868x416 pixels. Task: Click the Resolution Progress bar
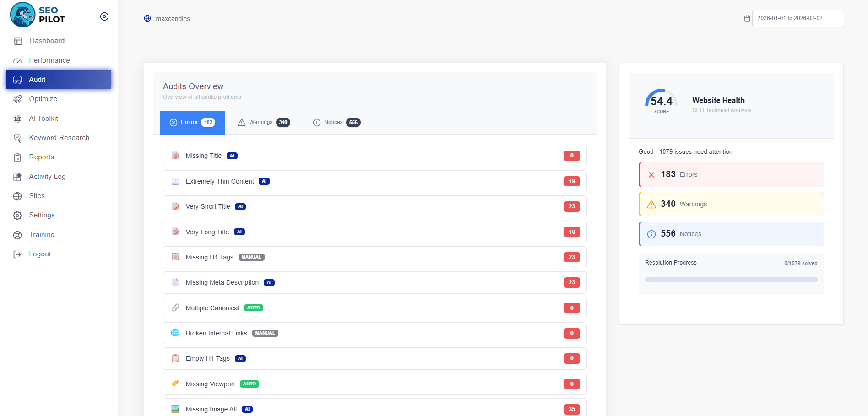tap(731, 279)
